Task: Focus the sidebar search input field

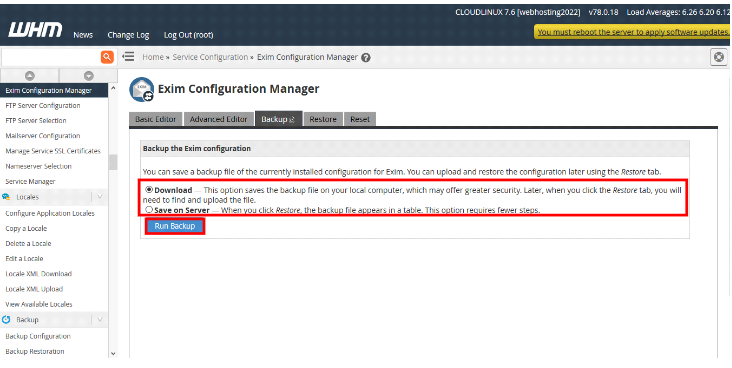Action: (50, 57)
